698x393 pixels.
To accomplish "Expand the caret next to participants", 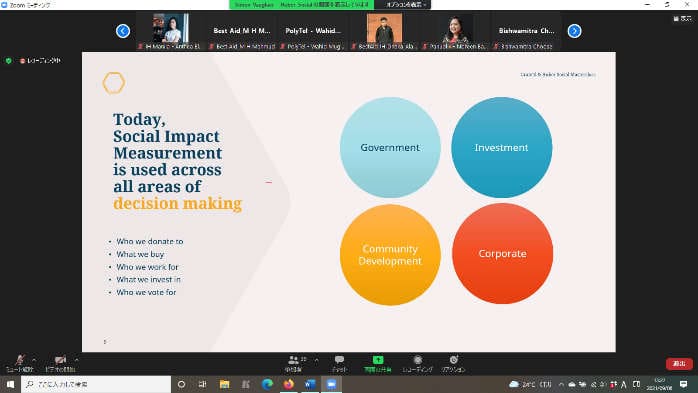I will [317, 360].
